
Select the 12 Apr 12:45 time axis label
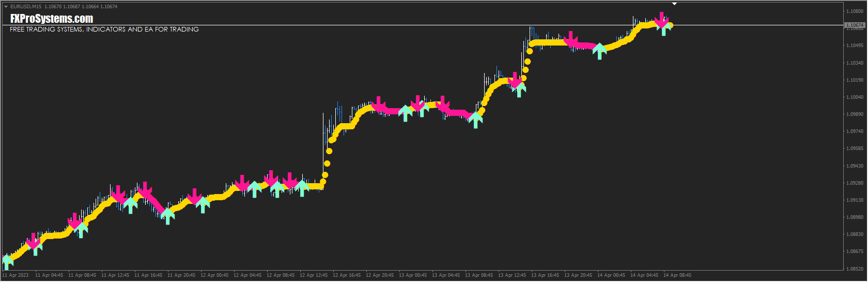[314, 275]
